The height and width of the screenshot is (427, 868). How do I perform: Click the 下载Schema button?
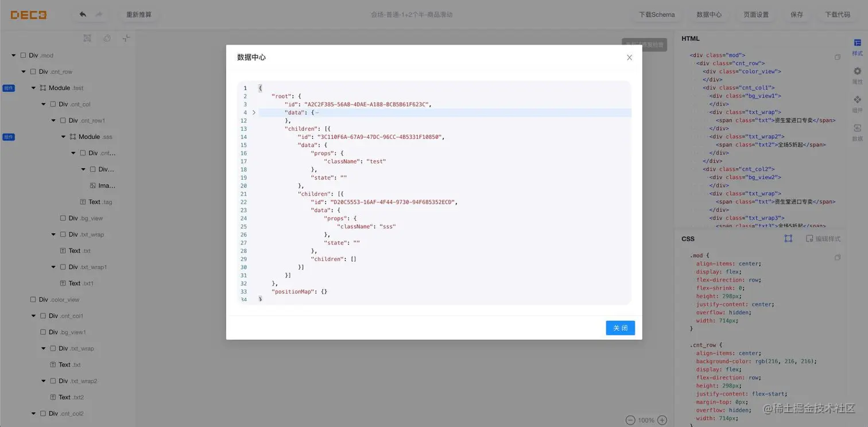(657, 15)
